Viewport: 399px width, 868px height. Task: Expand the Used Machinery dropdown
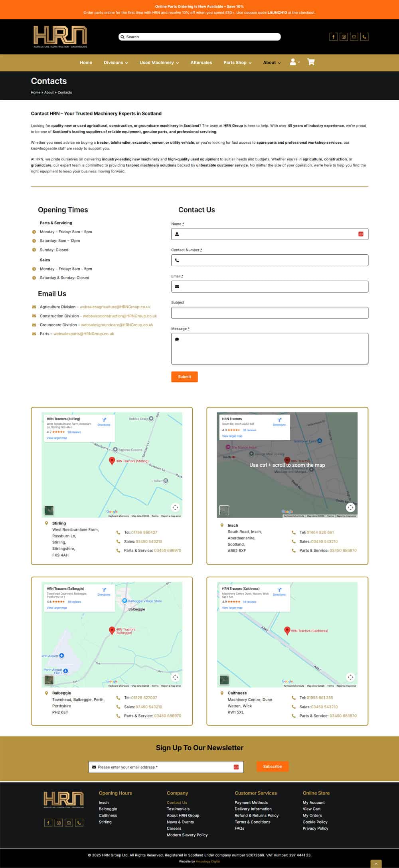point(159,63)
